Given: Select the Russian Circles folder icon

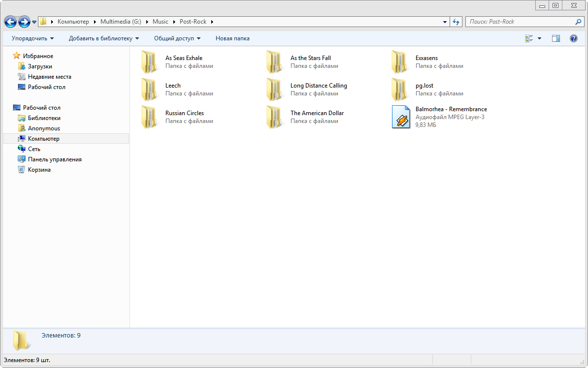Looking at the screenshot, I should point(149,117).
